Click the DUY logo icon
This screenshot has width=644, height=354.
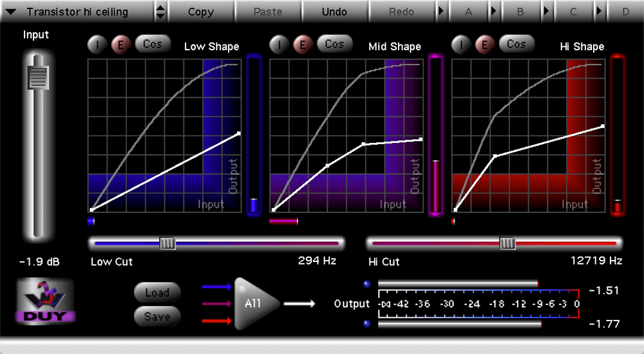pyautogui.click(x=45, y=300)
